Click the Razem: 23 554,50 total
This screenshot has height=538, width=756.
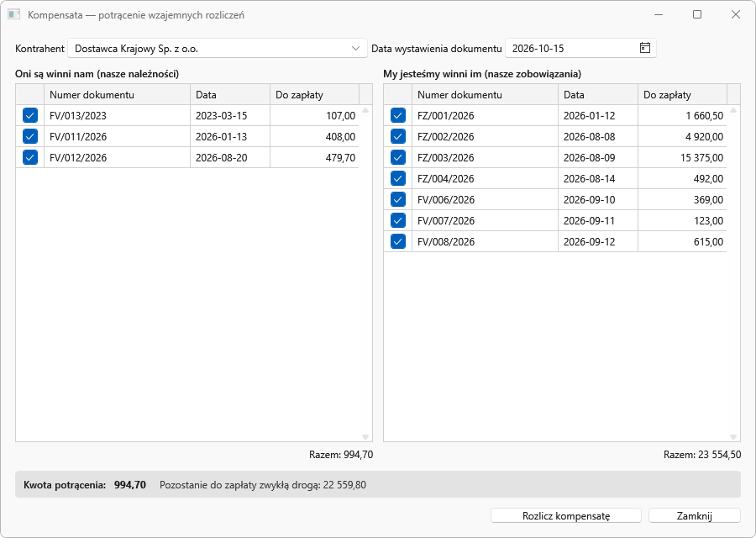pos(702,455)
